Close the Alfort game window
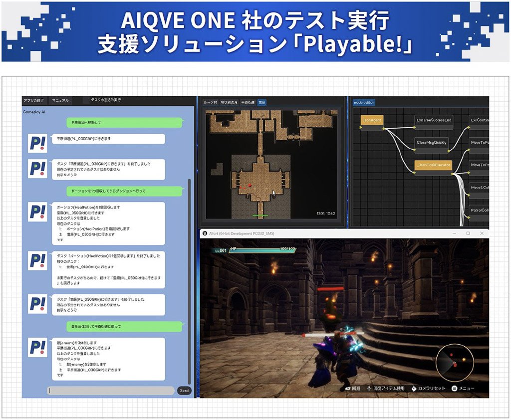This screenshot has width=511, height=420. [x=482, y=233]
